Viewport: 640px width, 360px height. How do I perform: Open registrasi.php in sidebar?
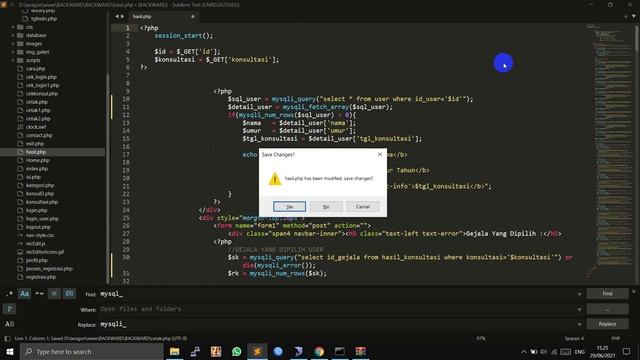(x=41, y=277)
